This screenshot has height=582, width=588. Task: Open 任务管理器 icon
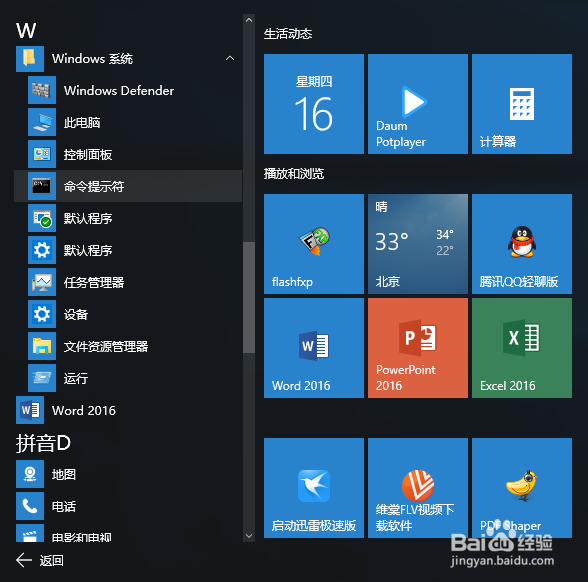(42, 282)
